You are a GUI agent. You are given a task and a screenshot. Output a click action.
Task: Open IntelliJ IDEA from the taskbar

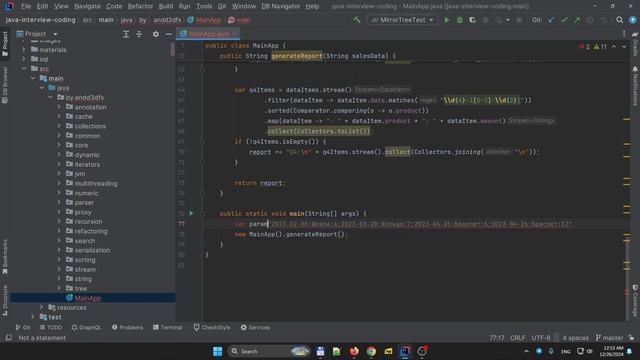pyautogui.click(x=405, y=351)
